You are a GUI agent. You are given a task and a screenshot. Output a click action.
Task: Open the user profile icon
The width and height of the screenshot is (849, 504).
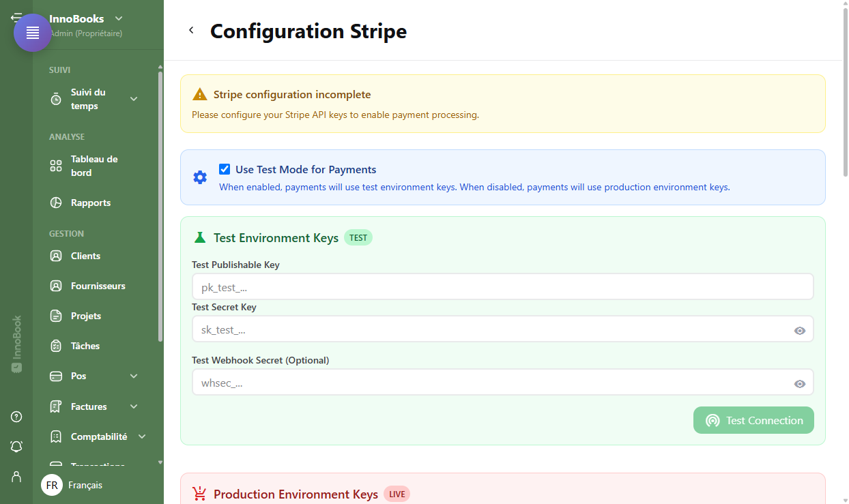(x=16, y=476)
